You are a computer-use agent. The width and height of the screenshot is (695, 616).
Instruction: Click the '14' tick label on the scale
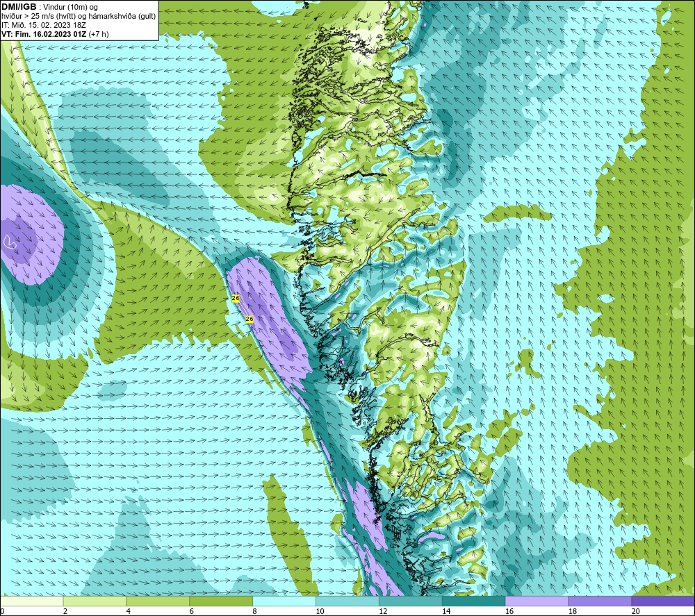446,611
